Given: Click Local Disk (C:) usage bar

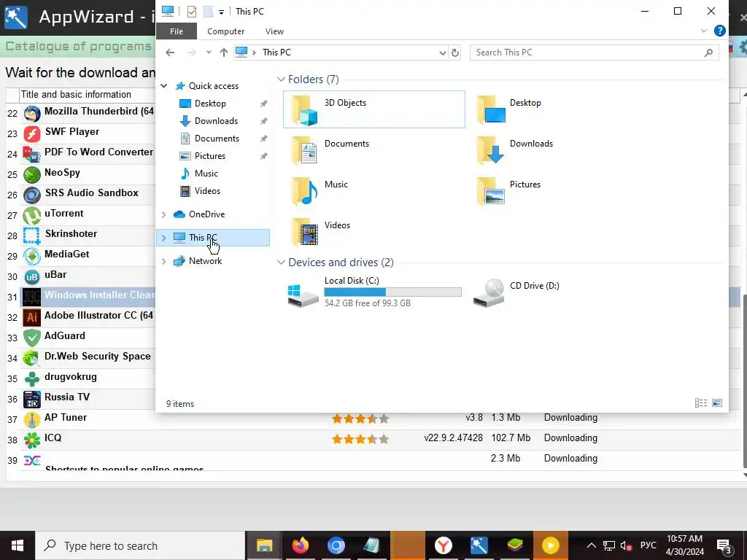Looking at the screenshot, I should point(392,292).
